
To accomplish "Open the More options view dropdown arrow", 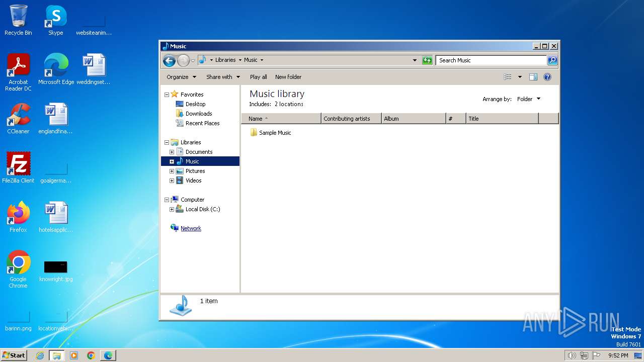I will (520, 77).
